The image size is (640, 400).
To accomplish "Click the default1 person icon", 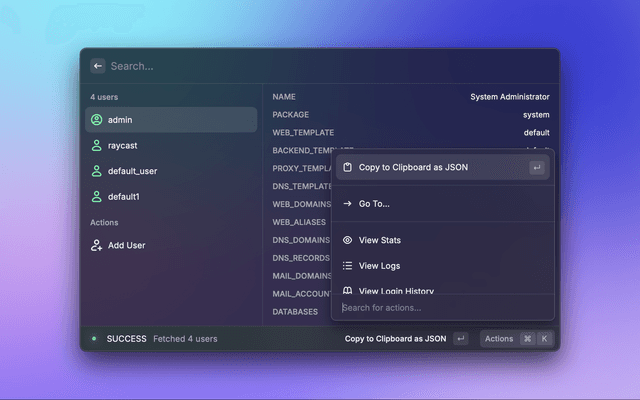I will (x=96, y=197).
